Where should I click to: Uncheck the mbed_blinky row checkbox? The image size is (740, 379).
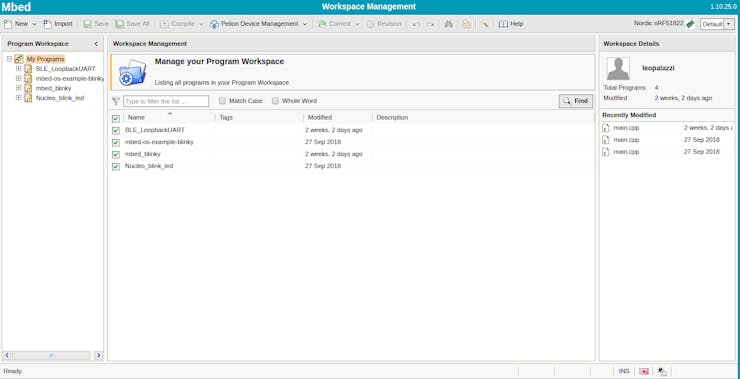pos(116,155)
